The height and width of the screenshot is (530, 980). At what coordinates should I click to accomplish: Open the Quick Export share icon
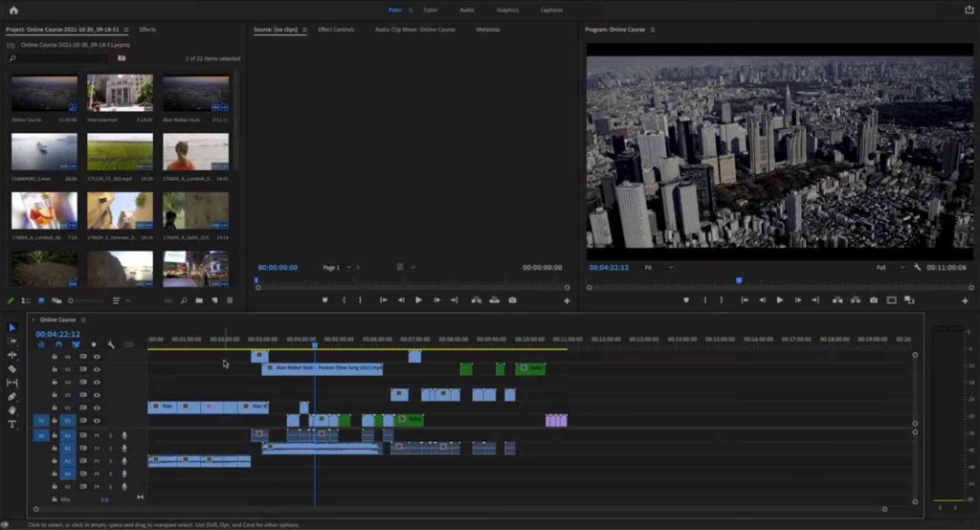(x=969, y=10)
